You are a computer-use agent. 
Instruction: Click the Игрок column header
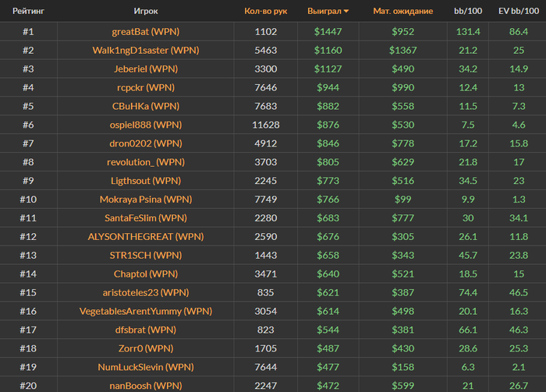pos(146,11)
